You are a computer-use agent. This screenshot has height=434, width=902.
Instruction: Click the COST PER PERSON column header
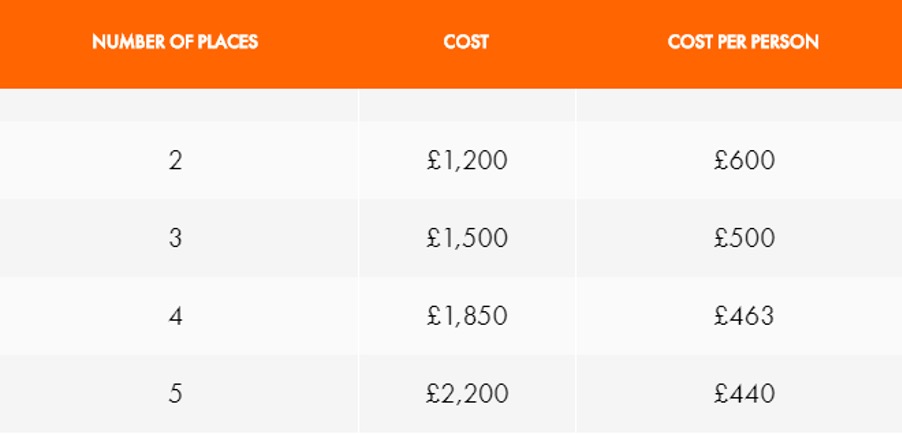pos(743,42)
